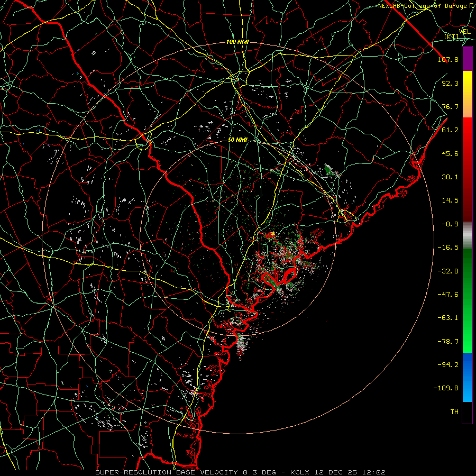Click the -47.6 velocity scale value

448,295
